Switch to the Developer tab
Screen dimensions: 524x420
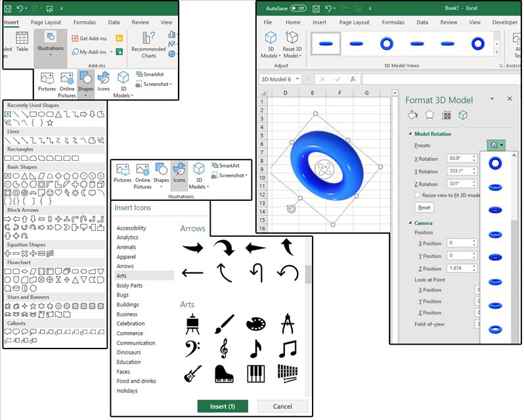point(504,22)
